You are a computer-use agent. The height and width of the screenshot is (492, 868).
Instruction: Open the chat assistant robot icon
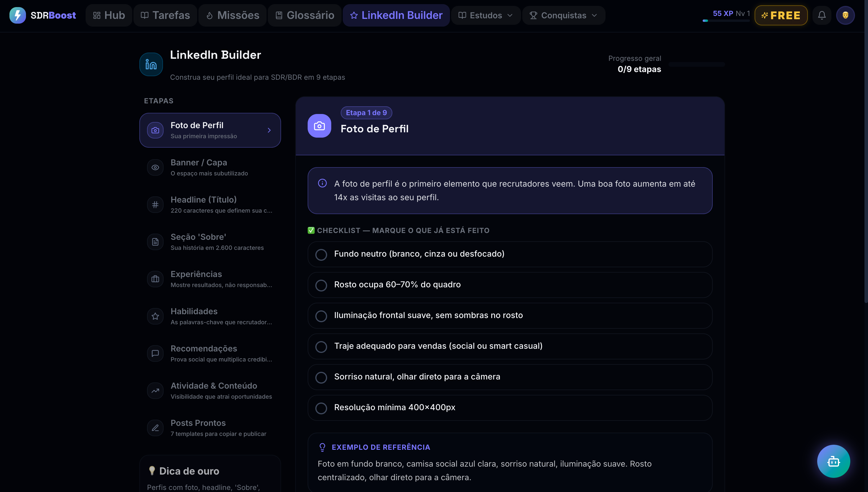click(x=833, y=461)
